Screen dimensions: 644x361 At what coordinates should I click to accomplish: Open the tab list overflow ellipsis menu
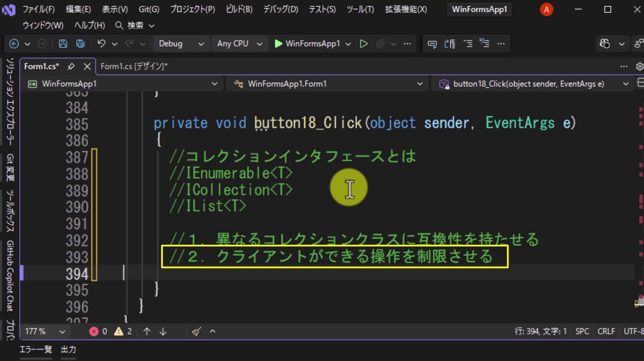click(624, 66)
